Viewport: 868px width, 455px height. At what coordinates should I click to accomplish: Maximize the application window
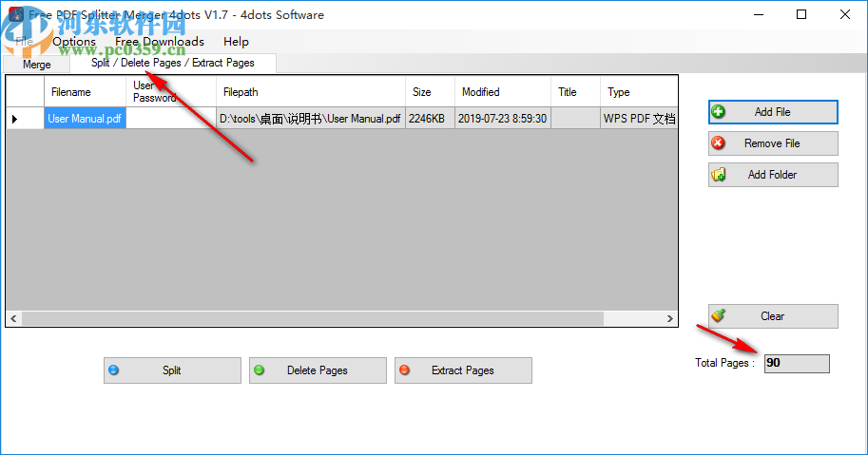(801, 14)
